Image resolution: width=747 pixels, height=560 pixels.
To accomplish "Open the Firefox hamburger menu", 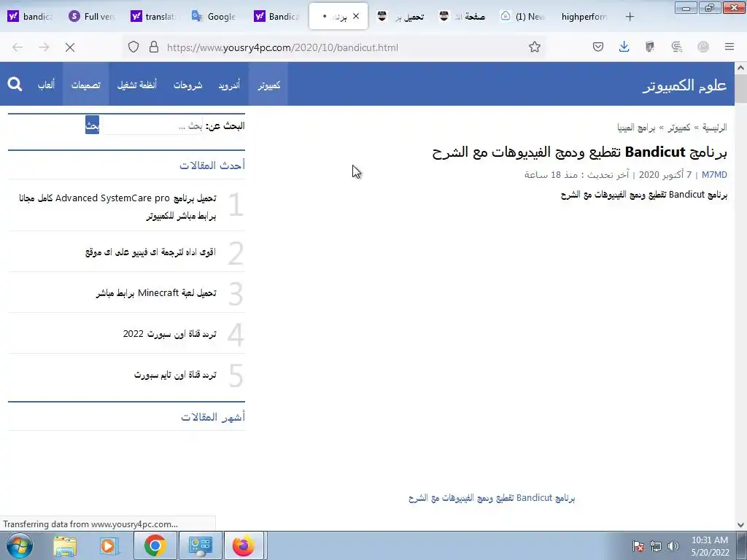I will [729, 47].
